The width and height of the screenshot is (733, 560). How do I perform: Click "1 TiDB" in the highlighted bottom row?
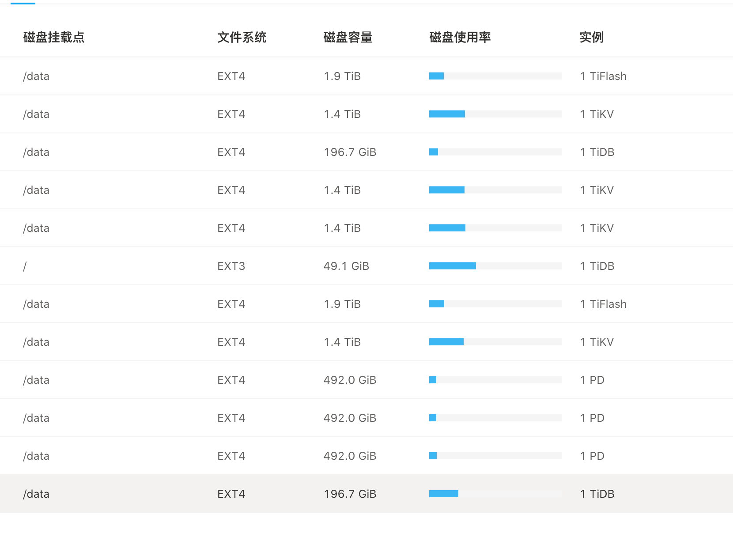[597, 494]
